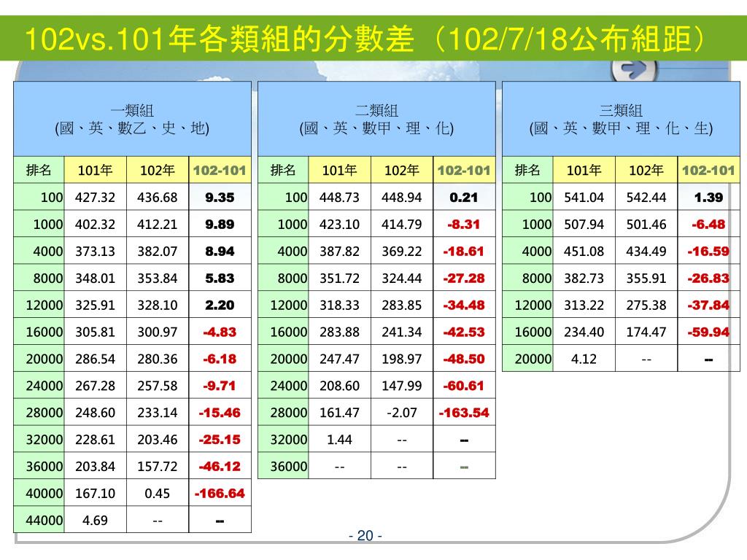Select cell '373.13'
The width and height of the screenshot is (747, 560).
[96, 251]
